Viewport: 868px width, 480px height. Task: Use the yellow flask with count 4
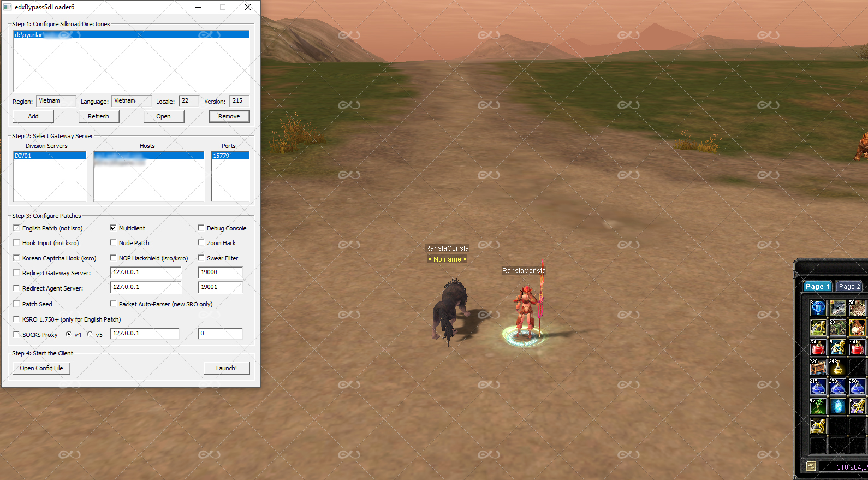coord(818,426)
